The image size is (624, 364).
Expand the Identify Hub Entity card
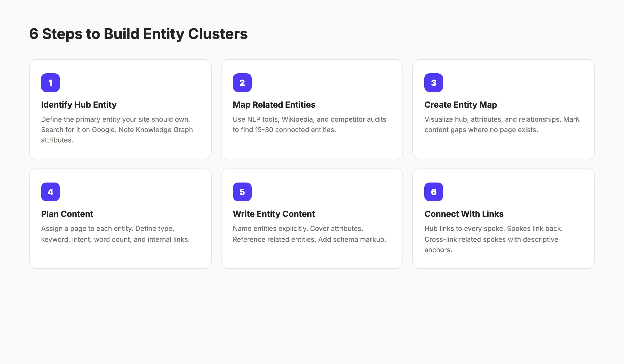[x=120, y=109]
